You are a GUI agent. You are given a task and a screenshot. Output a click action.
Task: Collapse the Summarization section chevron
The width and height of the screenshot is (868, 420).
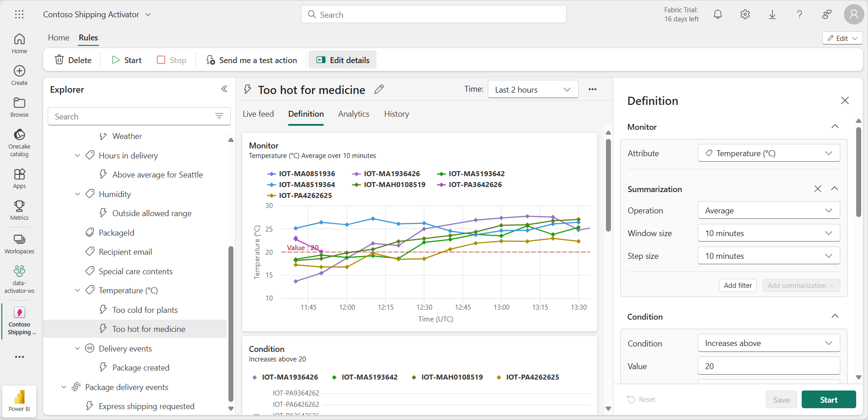[x=835, y=188]
